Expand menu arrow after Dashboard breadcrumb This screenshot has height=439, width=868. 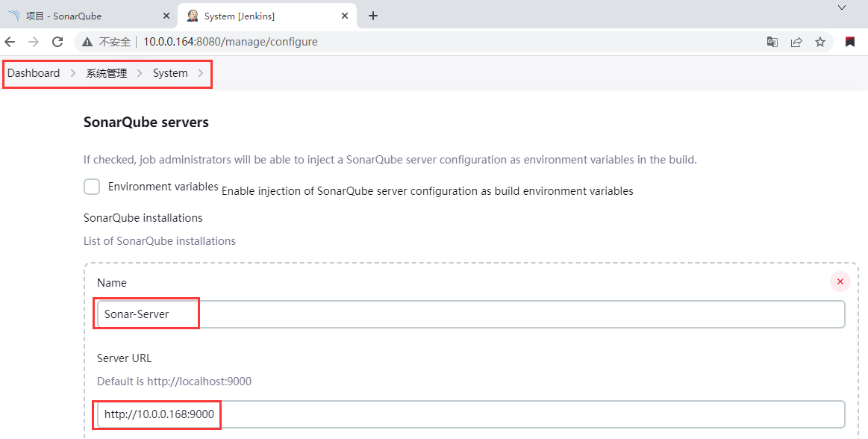pyautogui.click(x=73, y=73)
